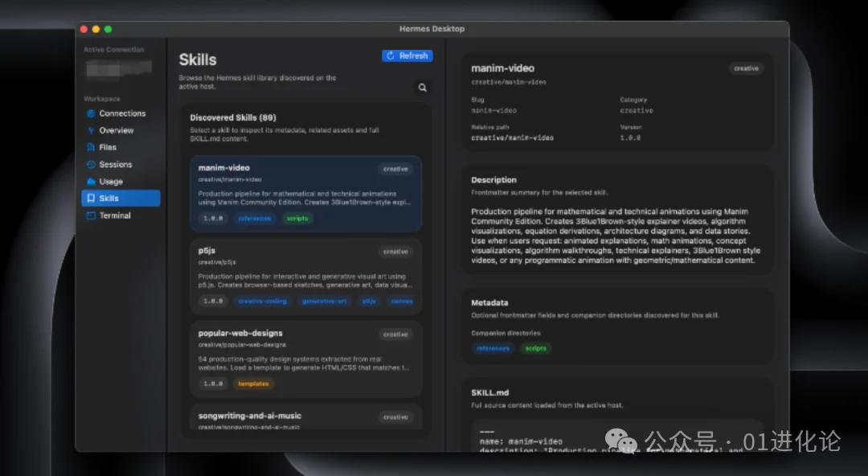Click the Sessions icon in sidebar
The image size is (868, 476).
[x=91, y=164]
